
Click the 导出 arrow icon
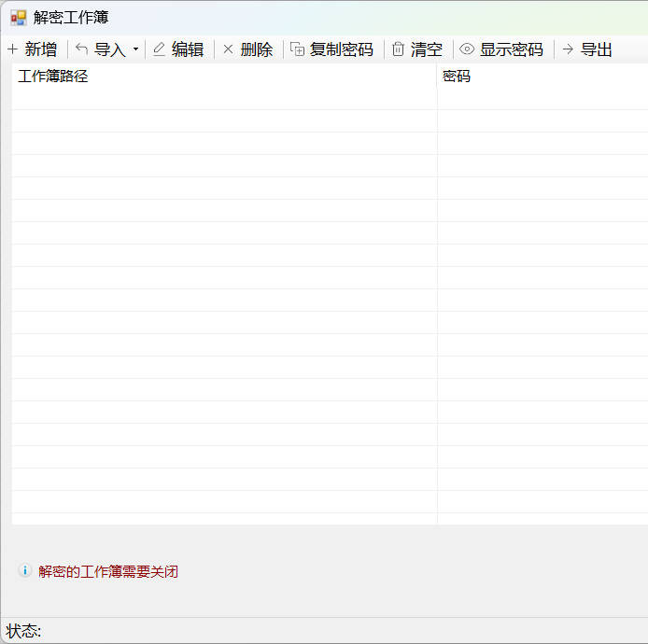(x=568, y=49)
